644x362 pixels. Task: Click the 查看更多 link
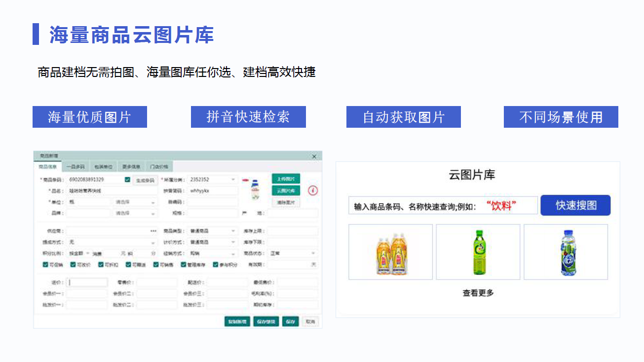pos(478,293)
